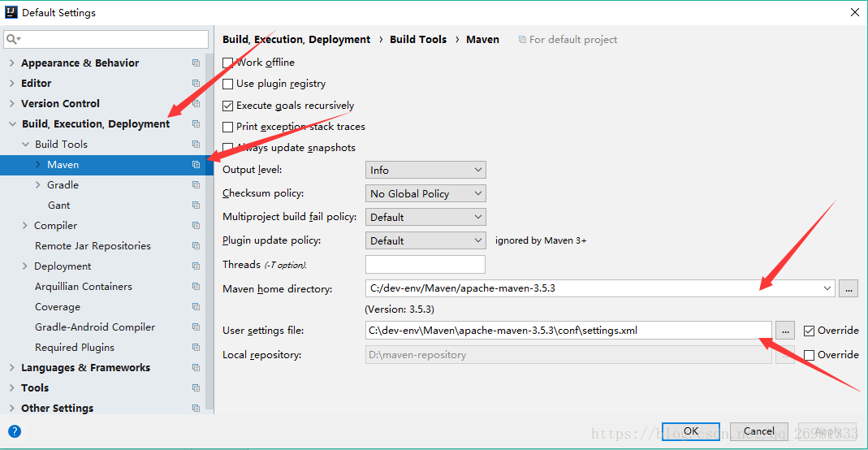Click the project-level icon beside Arquillian Containers
The width and height of the screenshot is (868, 450).
[x=196, y=286]
